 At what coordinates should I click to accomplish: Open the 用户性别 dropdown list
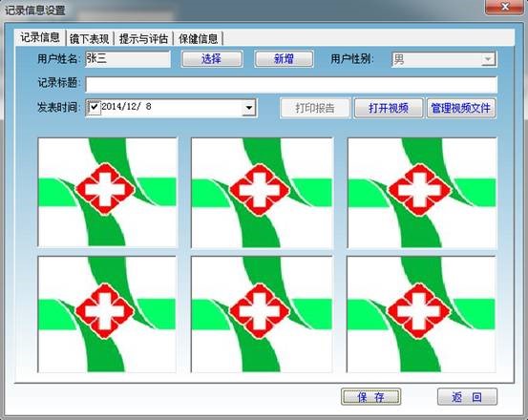(487, 59)
